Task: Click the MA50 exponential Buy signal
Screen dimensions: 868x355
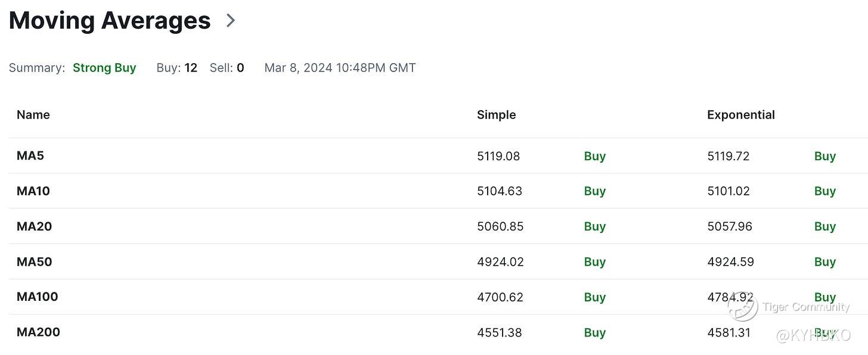Action: [825, 261]
